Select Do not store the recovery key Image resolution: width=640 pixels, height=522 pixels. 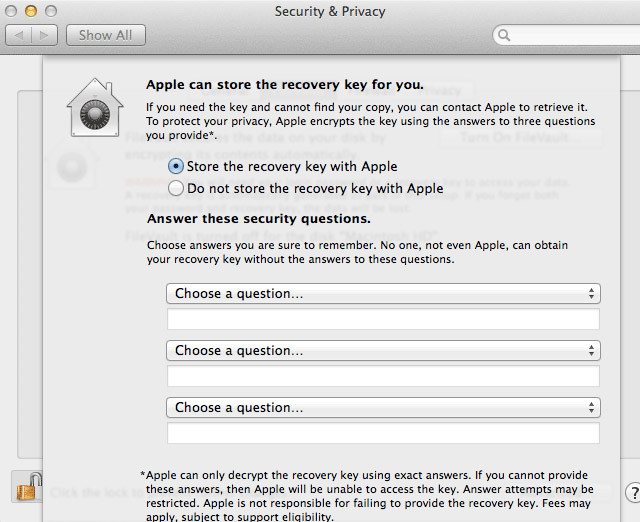(x=306, y=189)
